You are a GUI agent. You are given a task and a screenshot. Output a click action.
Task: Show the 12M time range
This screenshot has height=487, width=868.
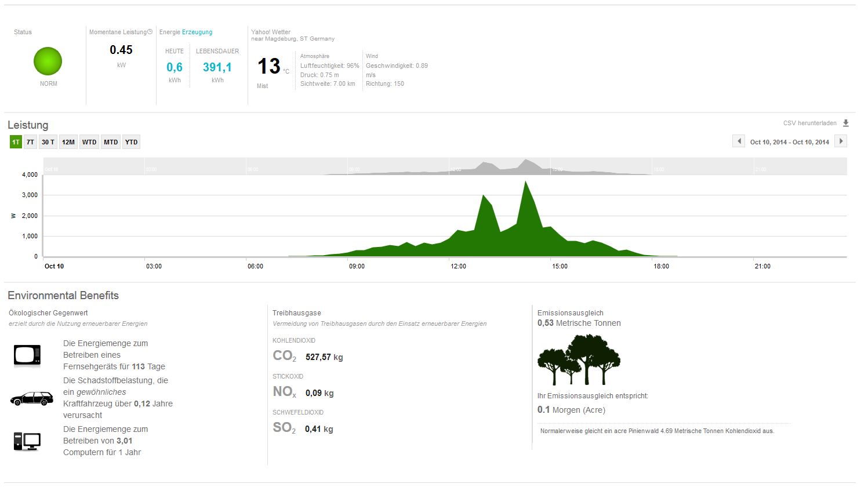(68, 142)
